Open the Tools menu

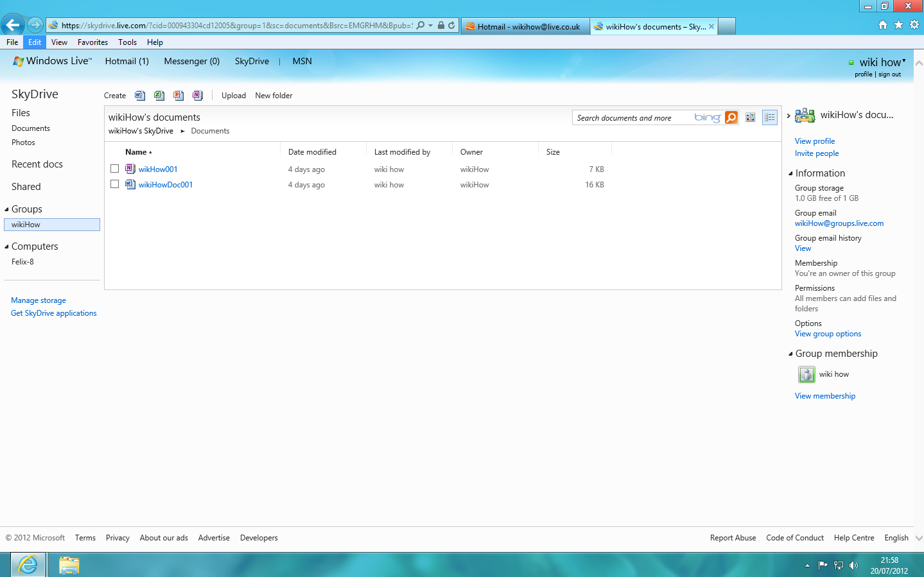127,42
